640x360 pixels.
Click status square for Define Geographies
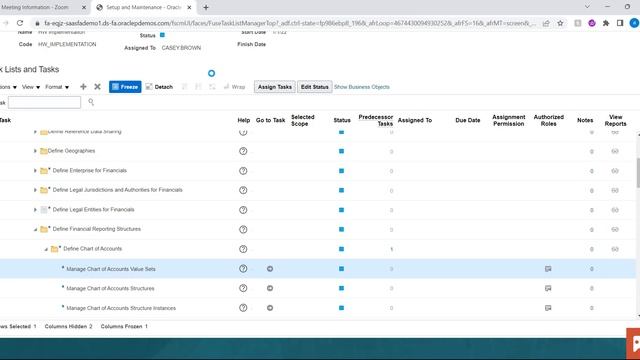[341, 151]
